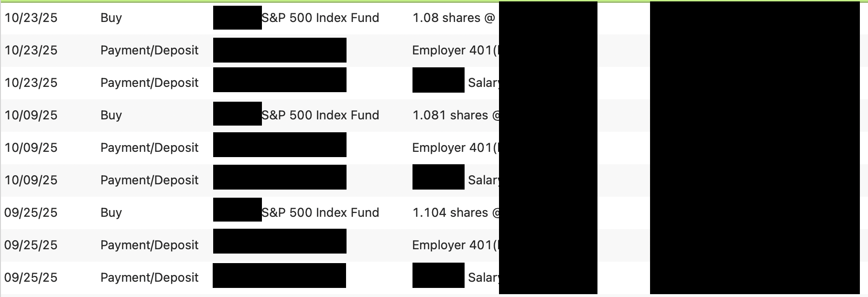Click the Payment/Deposit label beside the 10/09/25 Salary entry
This screenshot has width=868, height=297.
click(149, 180)
